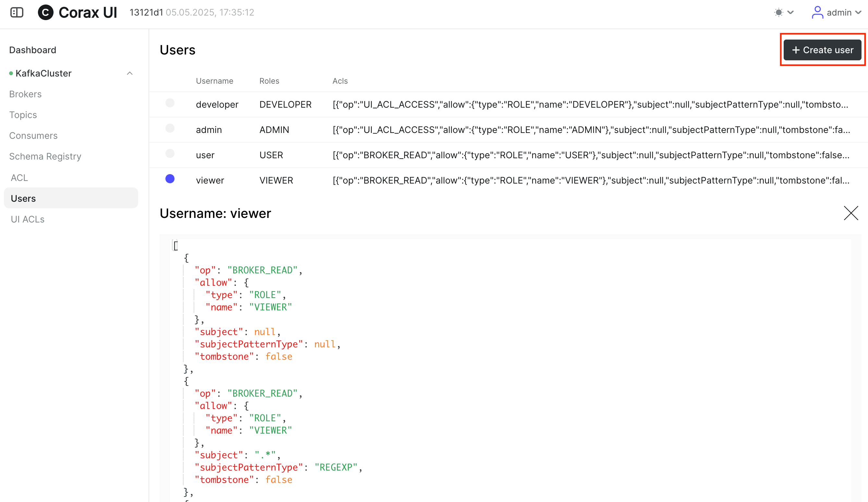Open the sun theme switcher
The height and width of the screenshot is (502, 868).
click(x=778, y=12)
